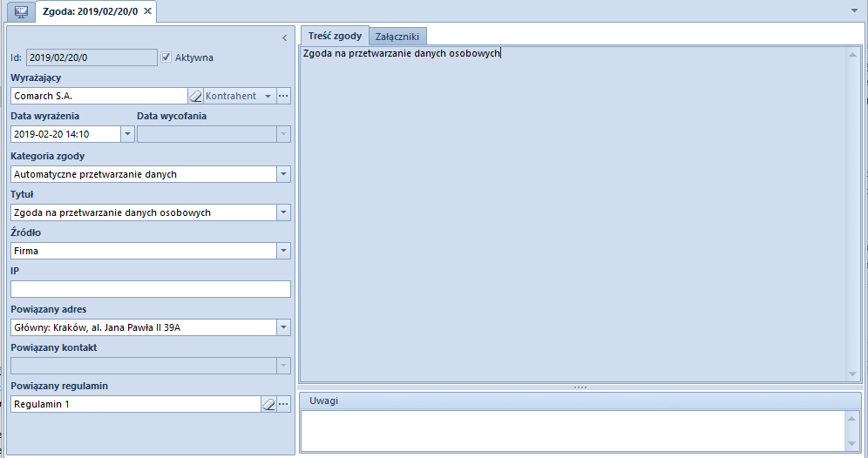
Task: Clear Wyrażający with the eraser icon
Action: [195, 97]
